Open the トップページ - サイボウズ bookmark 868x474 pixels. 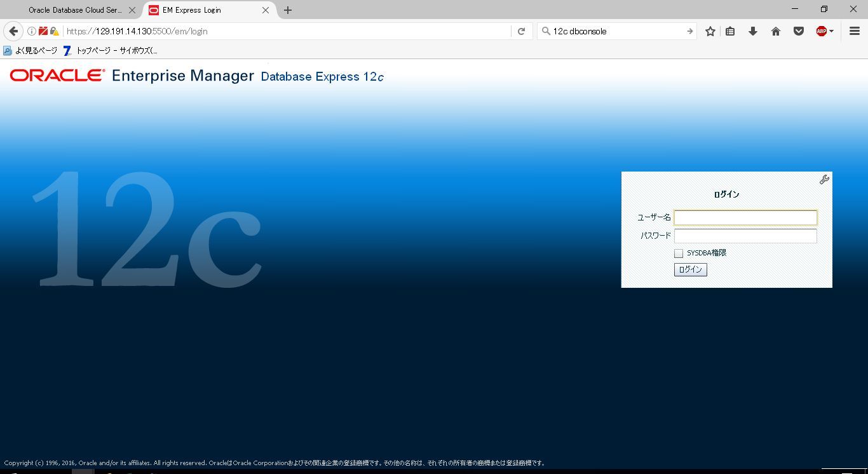point(111,50)
